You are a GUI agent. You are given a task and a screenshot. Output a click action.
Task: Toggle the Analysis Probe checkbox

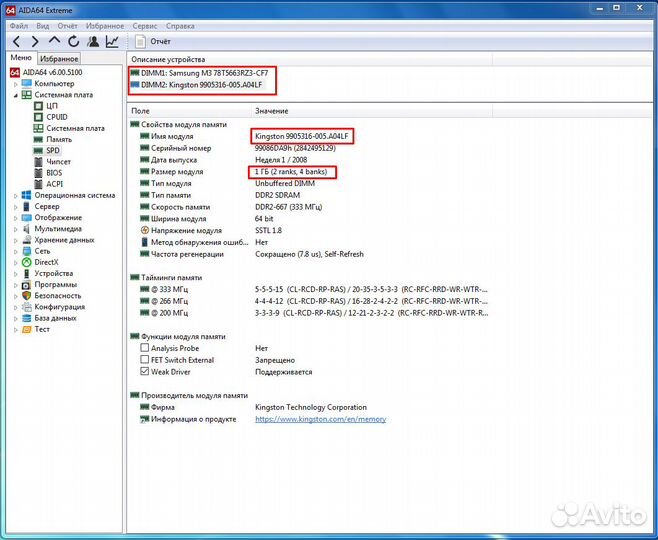[x=145, y=348]
